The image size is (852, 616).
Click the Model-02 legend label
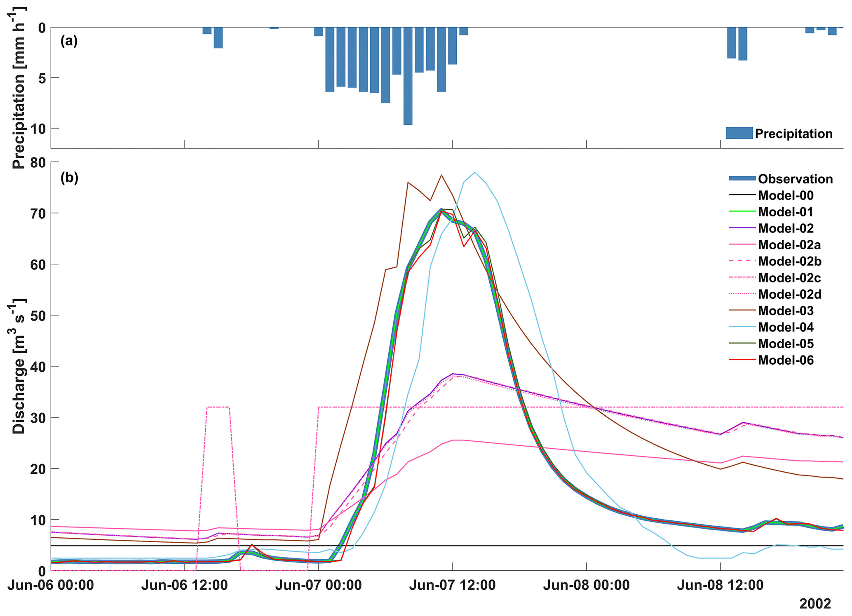click(786, 228)
